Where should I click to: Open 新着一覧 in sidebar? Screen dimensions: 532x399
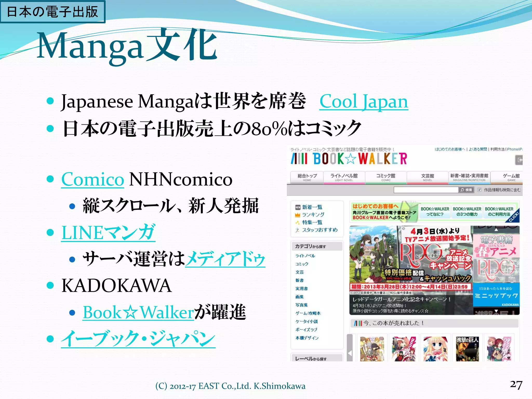click(x=312, y=207)
